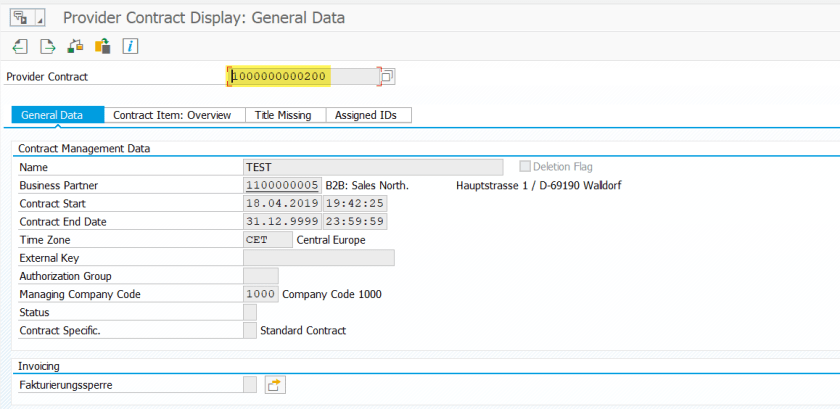The image size is (840, 409).
Task: Open the blue information icon
Action: pos(130,46)
